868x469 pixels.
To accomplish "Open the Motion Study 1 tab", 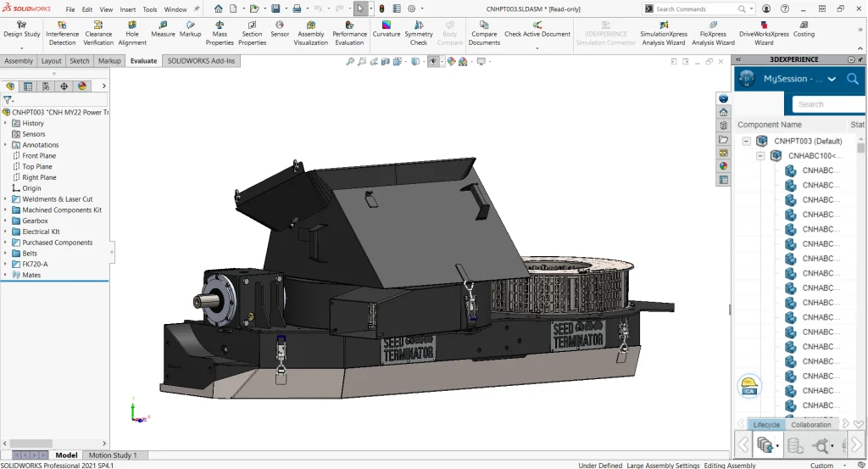I will [x=112, y=455].
